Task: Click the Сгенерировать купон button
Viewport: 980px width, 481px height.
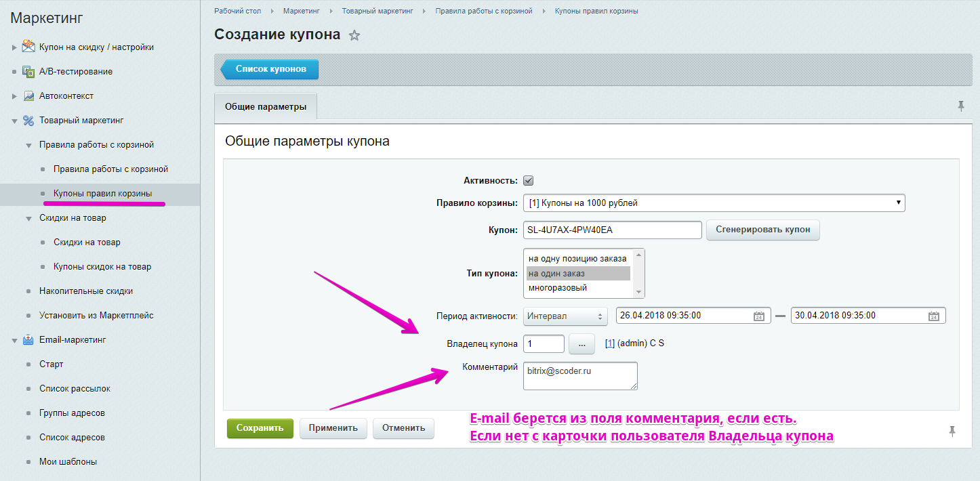Action: 762,230
